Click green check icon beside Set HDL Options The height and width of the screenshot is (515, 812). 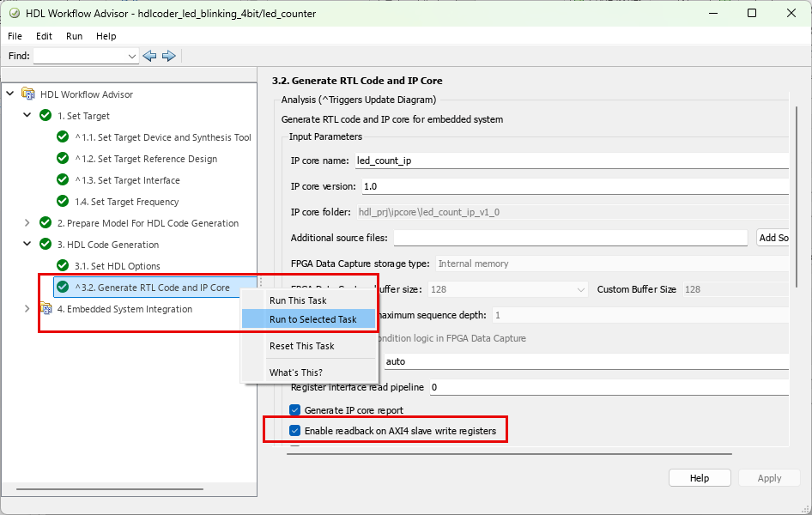pyautogui.click(x=63, y=266)
